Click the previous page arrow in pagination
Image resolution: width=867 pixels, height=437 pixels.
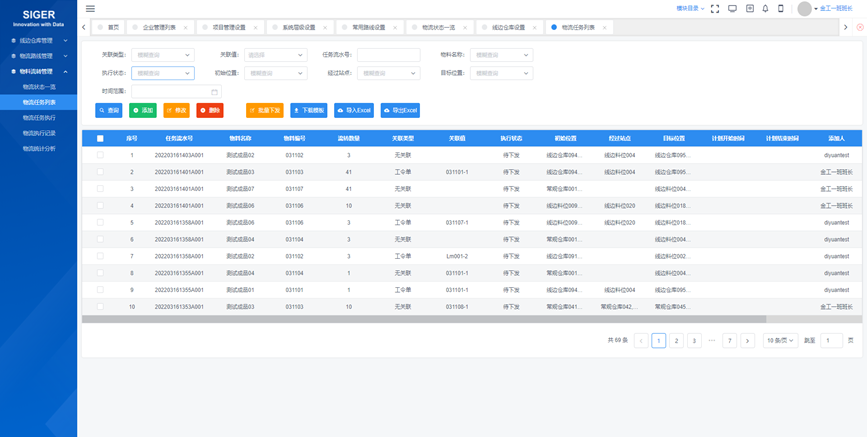[x=641, y=341]
